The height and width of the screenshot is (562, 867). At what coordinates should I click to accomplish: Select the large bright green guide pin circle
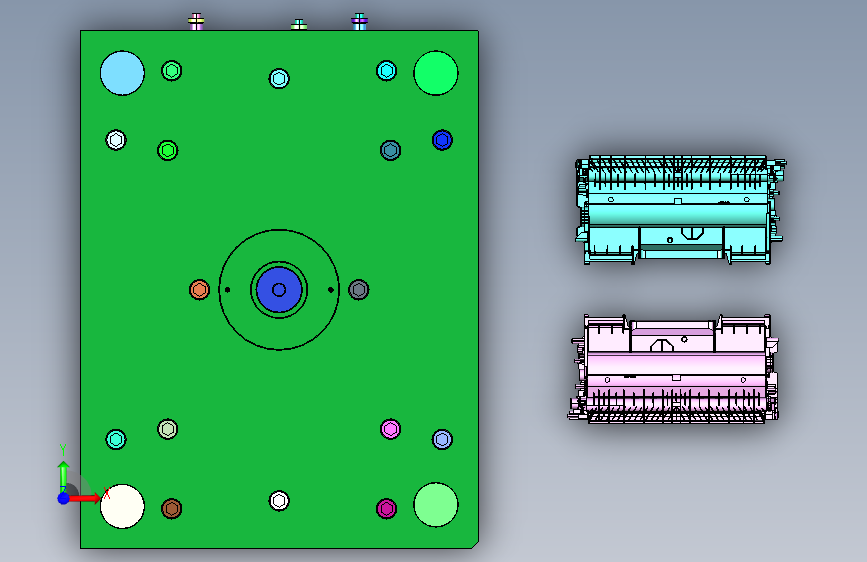pyautogui.click(x=436, y=73)
